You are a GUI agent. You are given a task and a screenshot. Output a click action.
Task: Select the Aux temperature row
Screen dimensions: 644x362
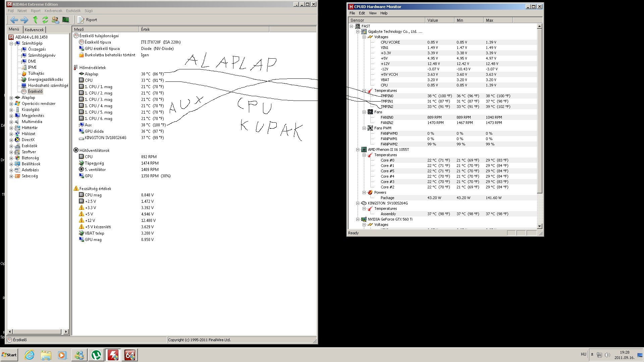122,125
